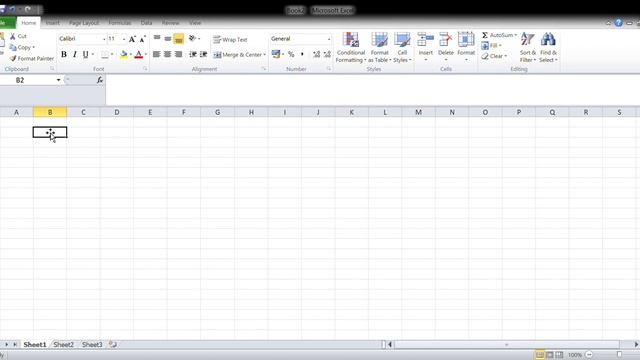The height and width of the screenshot is (360, 640).
Task: Open the font size 11 dropdown
Action: pyautogui.click(x=124, y=39)
